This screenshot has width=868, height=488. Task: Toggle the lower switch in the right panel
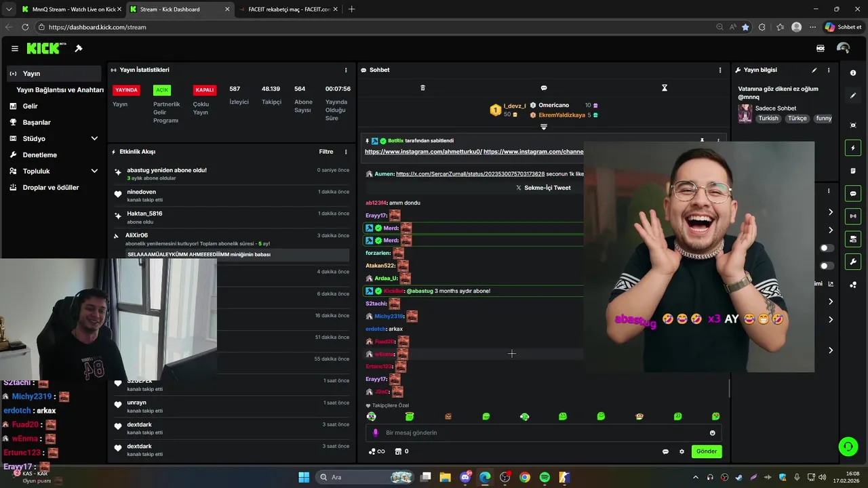click(827, 266)
